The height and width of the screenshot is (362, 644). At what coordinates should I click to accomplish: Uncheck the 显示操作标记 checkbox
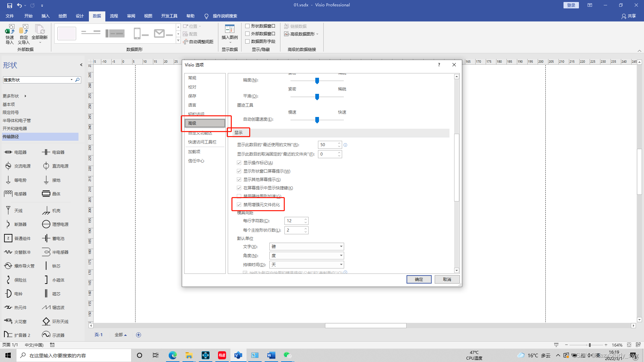pyautogui.click(x=239, y=163)
